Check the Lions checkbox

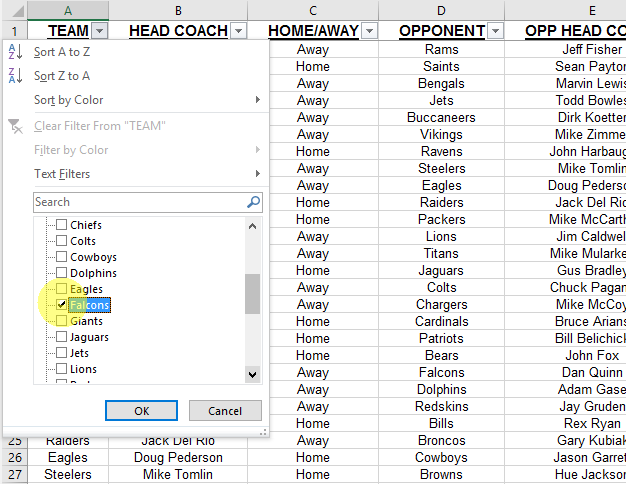point(61,369)
